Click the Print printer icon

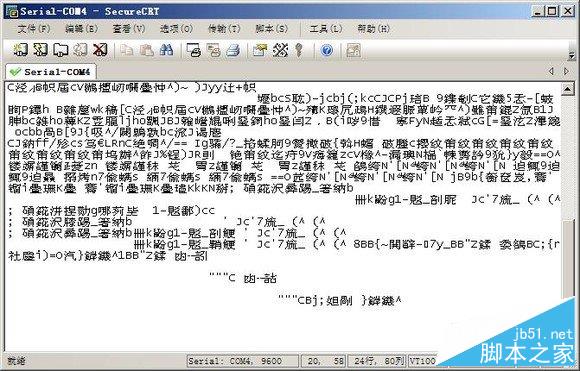tap(233, 50)
